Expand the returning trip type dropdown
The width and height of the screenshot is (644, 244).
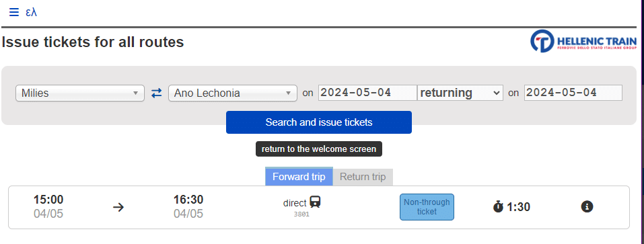460,93
